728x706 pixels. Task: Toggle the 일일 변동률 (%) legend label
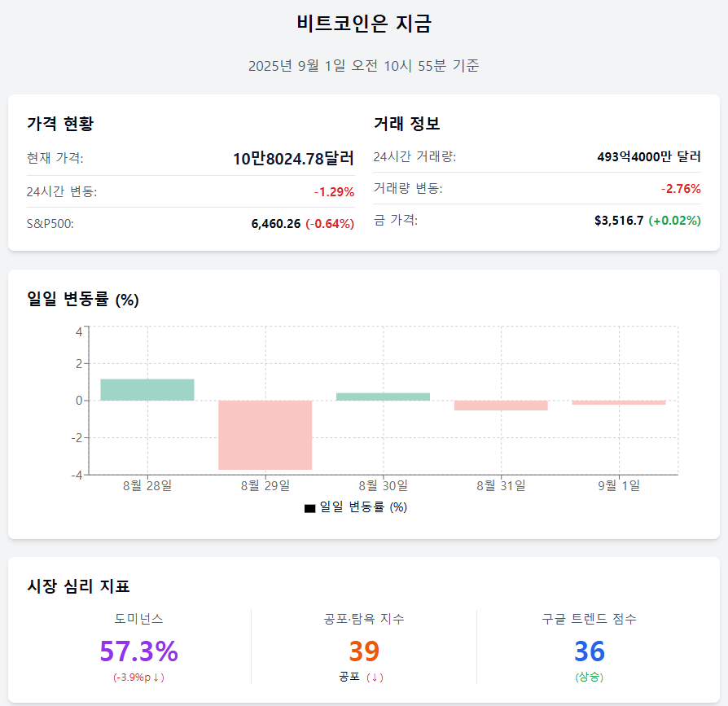tap(363, 507)
